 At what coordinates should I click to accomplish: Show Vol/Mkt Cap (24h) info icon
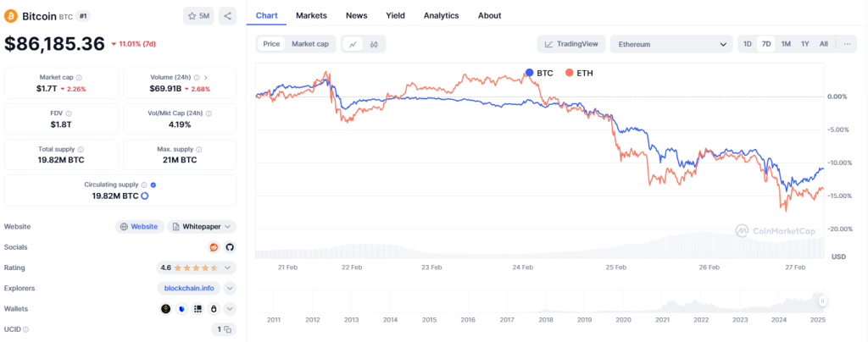click(x=209, y=113)
